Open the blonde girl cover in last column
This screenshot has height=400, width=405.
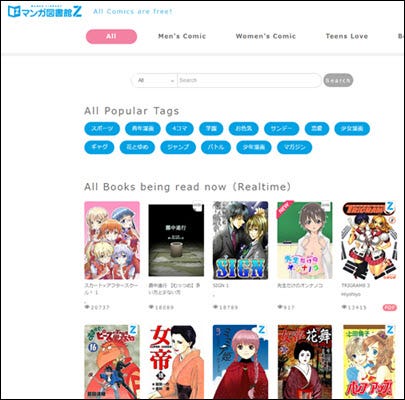pos(369,362)
